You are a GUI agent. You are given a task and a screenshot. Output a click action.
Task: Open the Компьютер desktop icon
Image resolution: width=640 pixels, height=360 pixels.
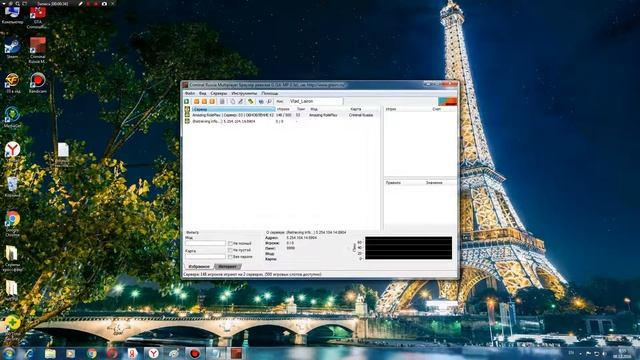click(12, 15)
